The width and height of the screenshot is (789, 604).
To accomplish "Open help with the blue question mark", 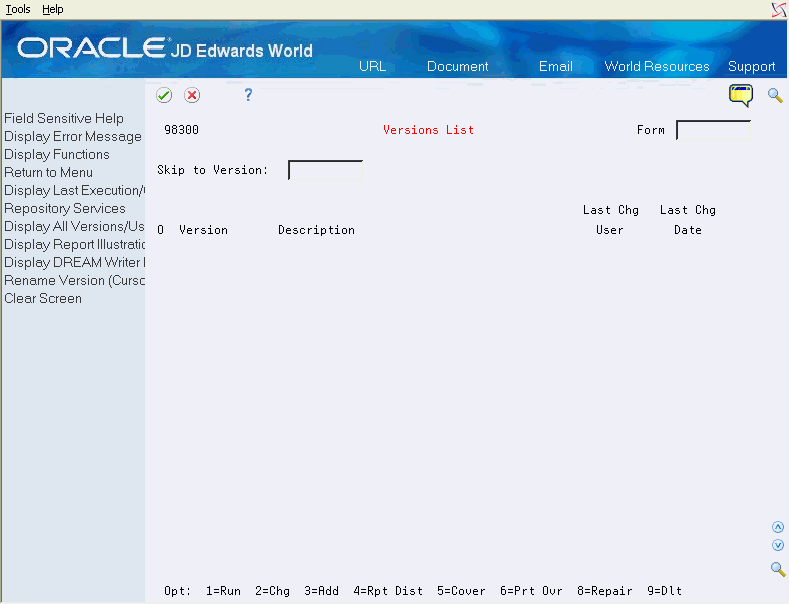I will pos(248,95).
